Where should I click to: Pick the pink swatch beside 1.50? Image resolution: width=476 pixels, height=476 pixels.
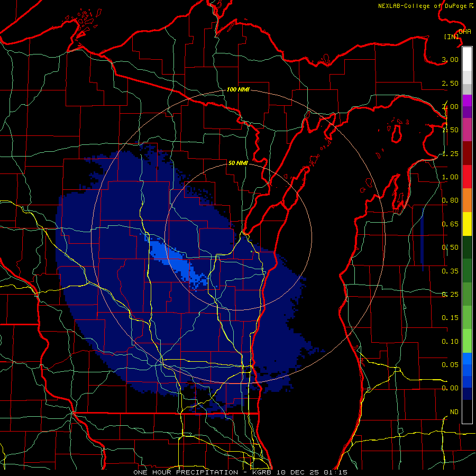467,130
